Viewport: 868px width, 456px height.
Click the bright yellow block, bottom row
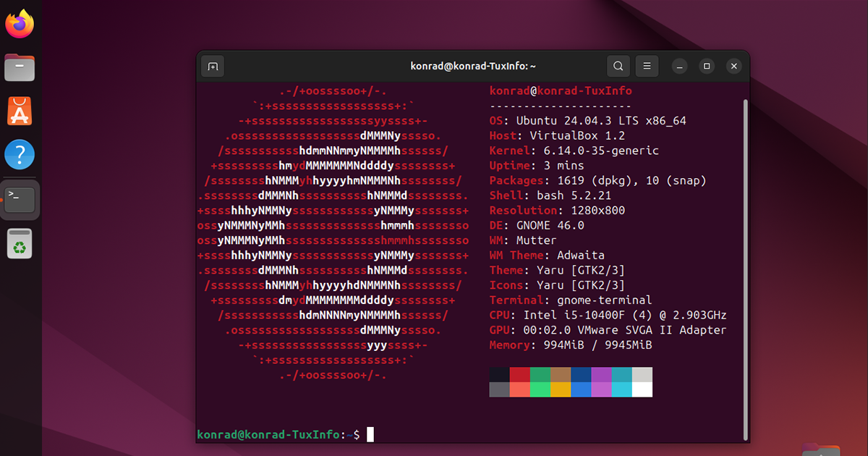561,389
